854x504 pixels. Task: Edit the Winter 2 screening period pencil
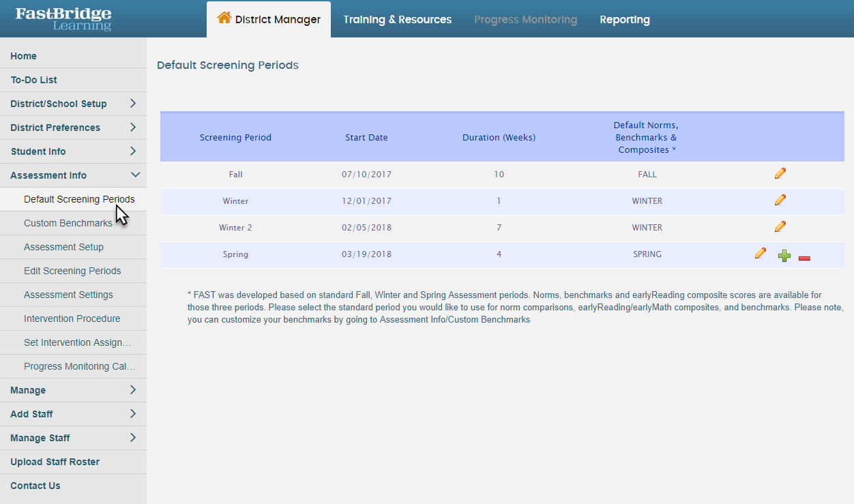pos(780,226)
